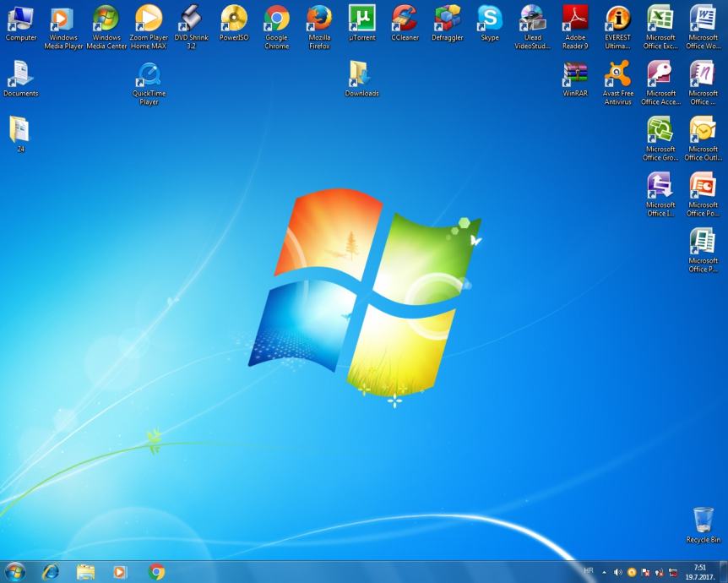Click the HR input language indicator
Screen dimensions: 728x583
click(589, 571)
